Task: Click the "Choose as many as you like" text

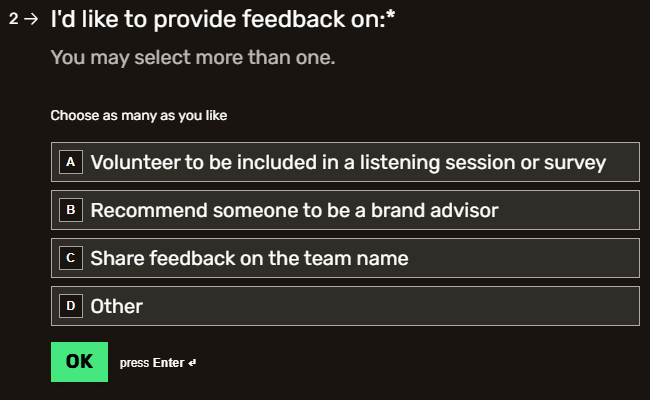Action: coord(139,115)
